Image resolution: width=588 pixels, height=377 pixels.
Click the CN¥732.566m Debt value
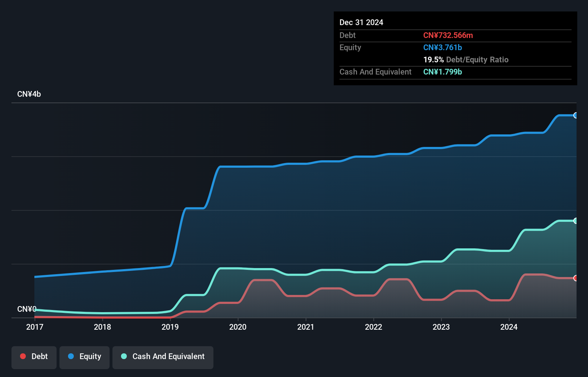tap(448, 35)
